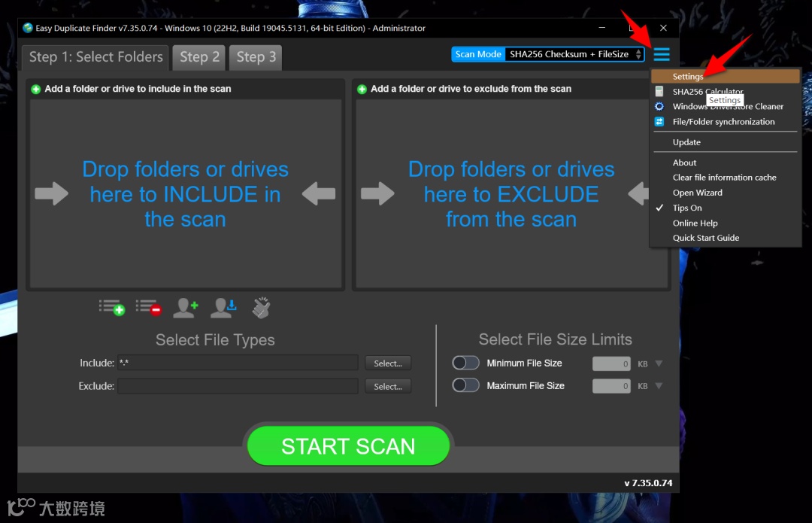Image resolution: width=812 pixels, height=523 pixels.
Task: Click the START SCAN button
Action: pyautogui.click(x=348, y=445)
